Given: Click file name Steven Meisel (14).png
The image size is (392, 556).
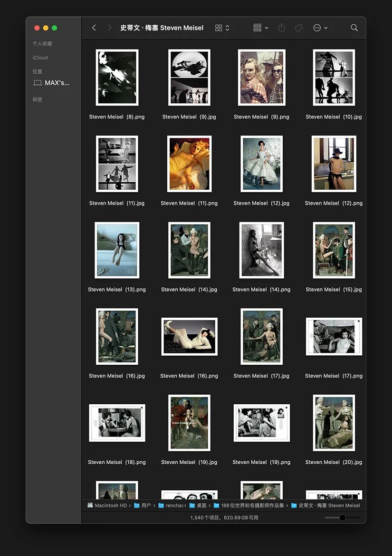Looking at the screenshot, I should click(x=261, y=289).
